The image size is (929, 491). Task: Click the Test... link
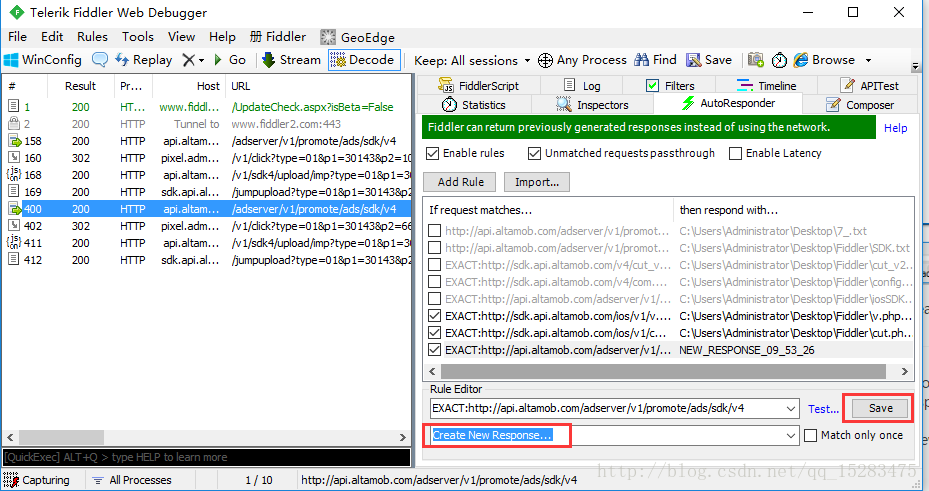click(824, 409)
